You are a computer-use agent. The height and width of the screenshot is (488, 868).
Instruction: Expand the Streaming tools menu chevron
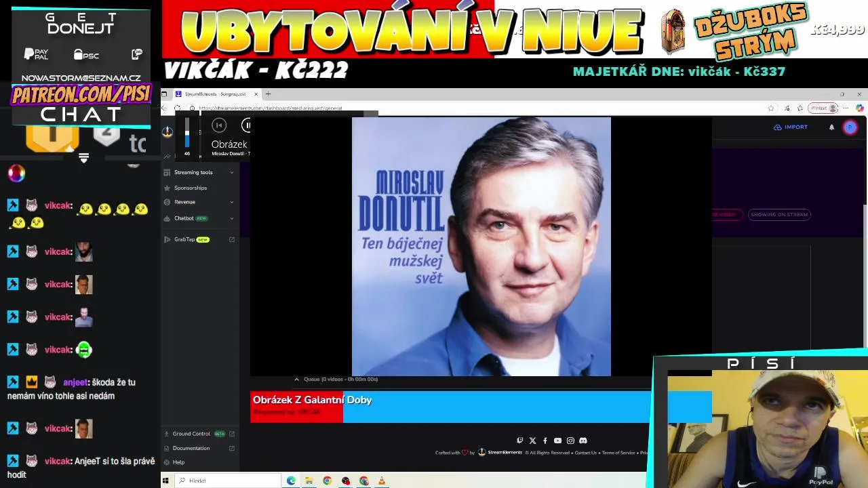[232, 172]
